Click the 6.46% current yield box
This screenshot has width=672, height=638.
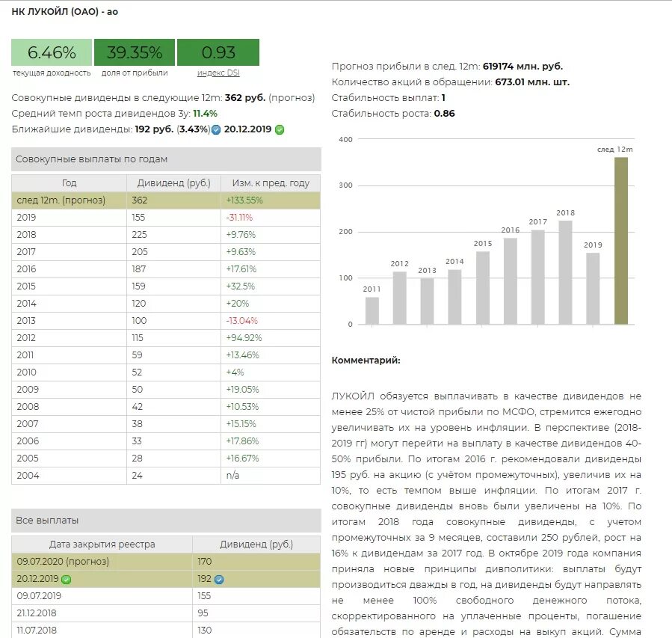pos(52,52)
